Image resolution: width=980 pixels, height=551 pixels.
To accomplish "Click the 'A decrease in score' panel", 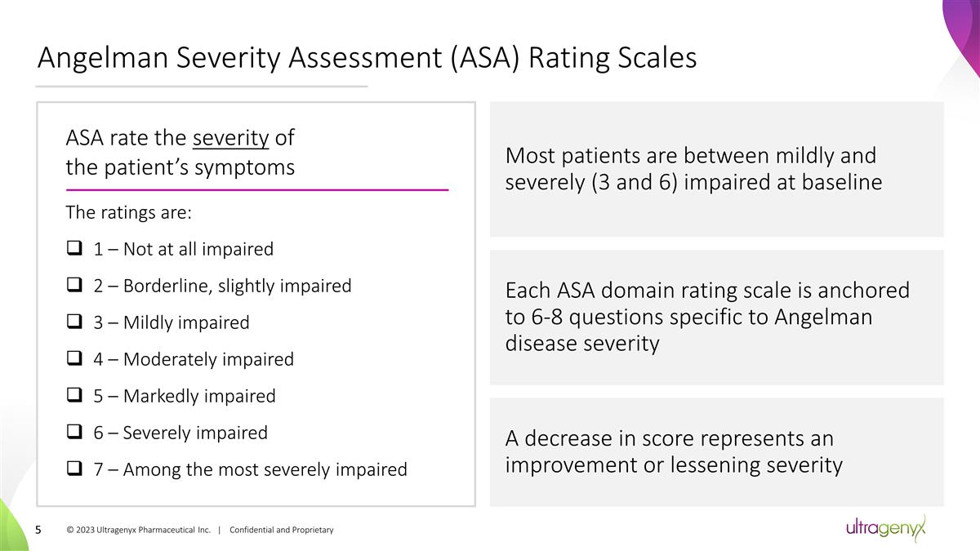I will (x=716, y=451).
